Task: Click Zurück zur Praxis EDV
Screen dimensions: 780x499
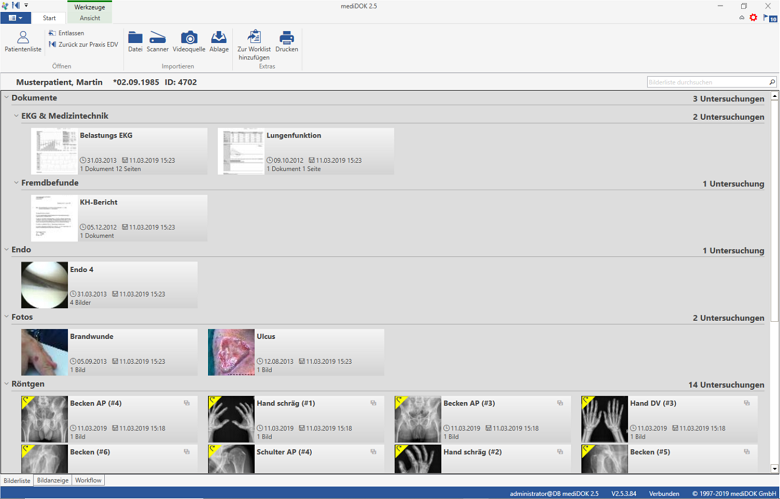Action: pos(87,45)
